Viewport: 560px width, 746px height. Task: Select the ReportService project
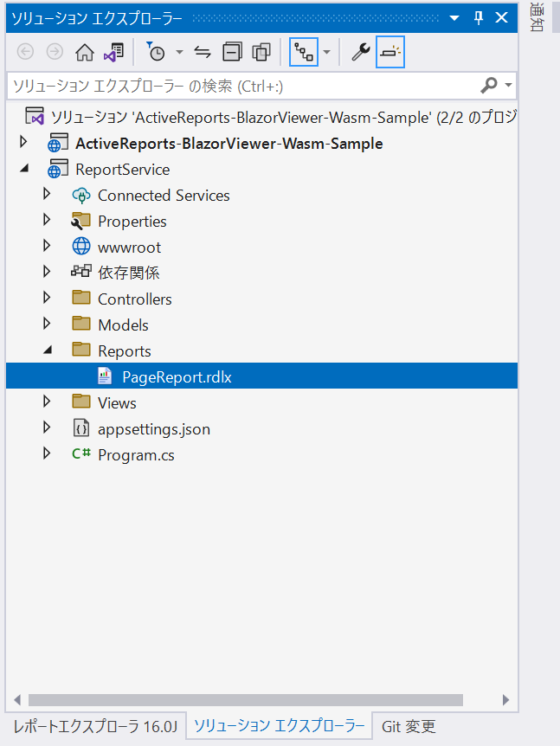122,170
